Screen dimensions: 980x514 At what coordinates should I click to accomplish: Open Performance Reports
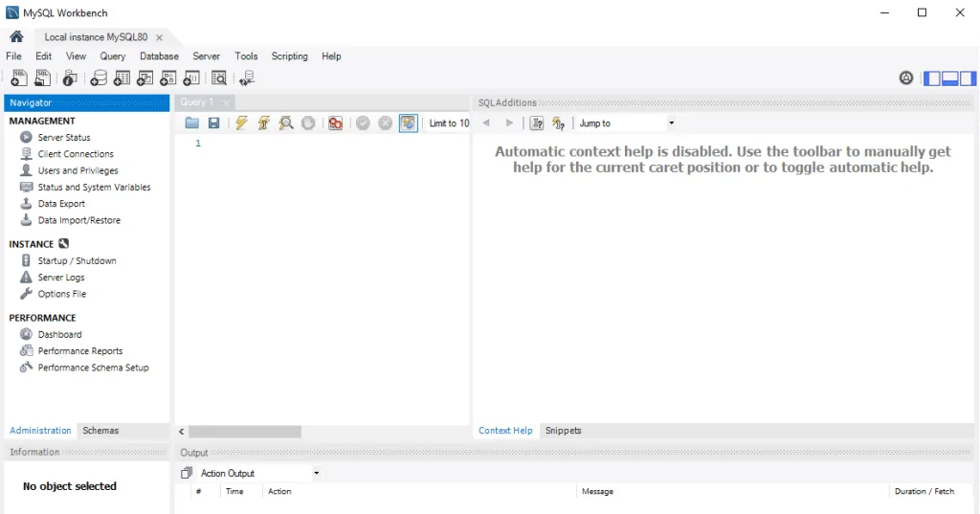coord(80,350)
